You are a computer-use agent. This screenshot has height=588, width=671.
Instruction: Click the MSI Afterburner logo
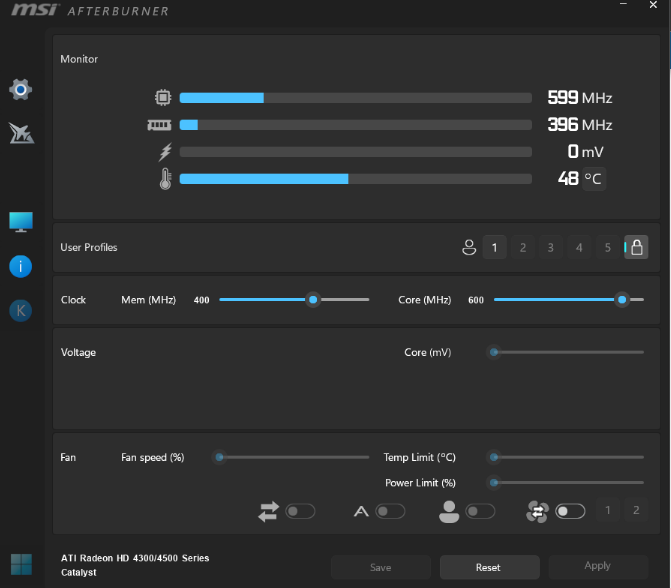tap(90, 10)
